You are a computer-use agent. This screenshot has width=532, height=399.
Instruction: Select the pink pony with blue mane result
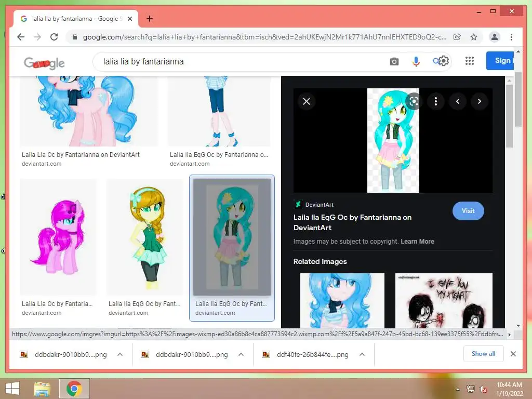point(88,111)
